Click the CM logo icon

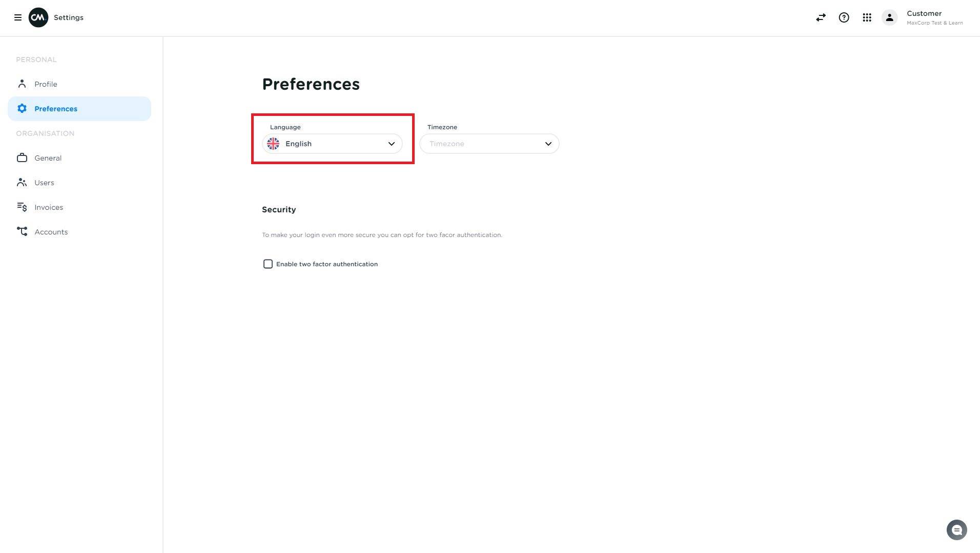(x=38, y=17)
